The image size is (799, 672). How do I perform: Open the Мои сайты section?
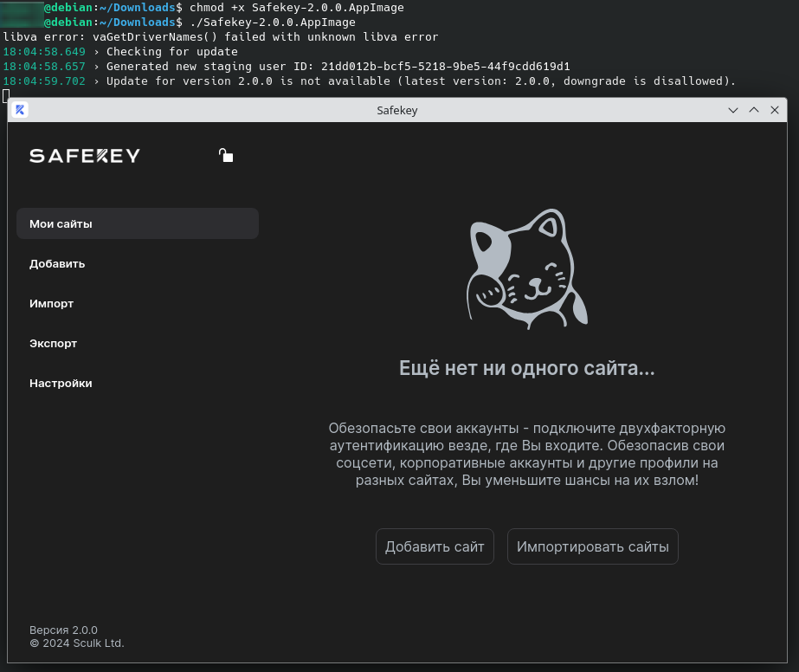coord(138,223)
